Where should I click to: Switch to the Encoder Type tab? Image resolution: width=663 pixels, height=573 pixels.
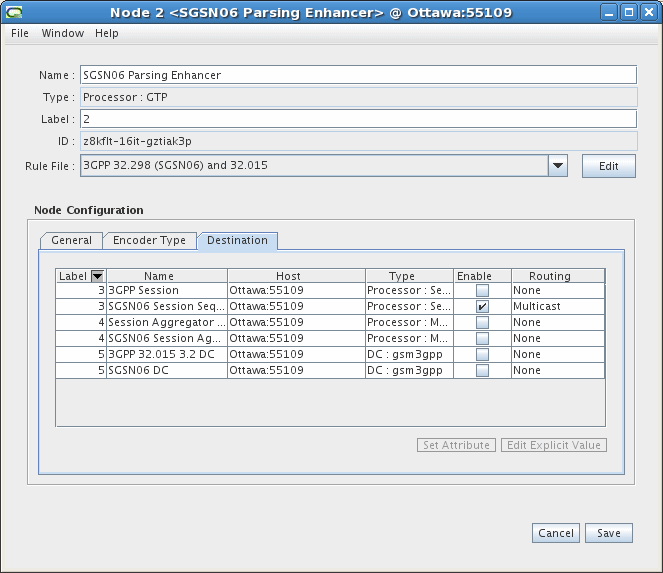click(x=149, y=240)
